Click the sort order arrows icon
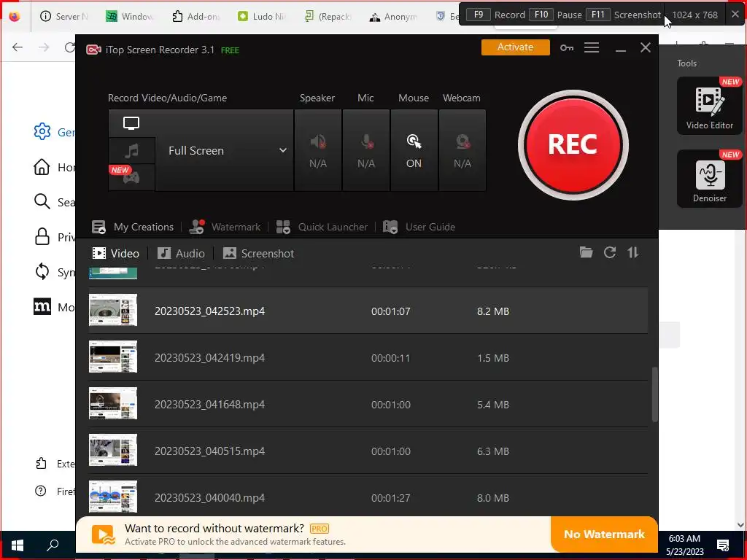The height and width of the screenshot is (560, 747). tap(633, 252)
